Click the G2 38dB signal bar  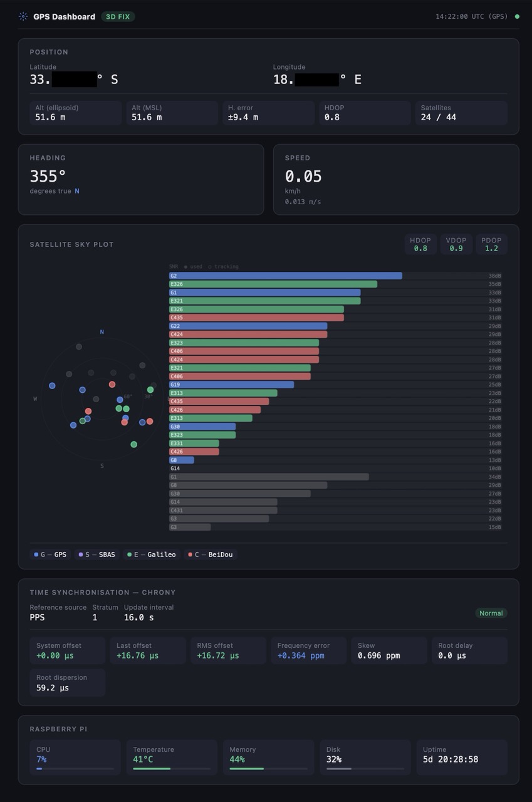point(285,276)
